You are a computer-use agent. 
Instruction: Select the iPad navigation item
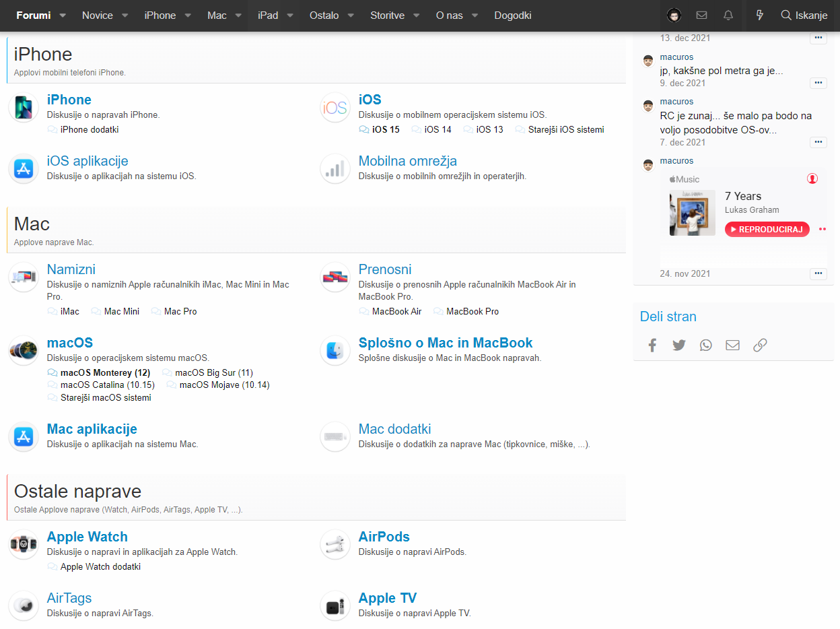coord(268,15)
